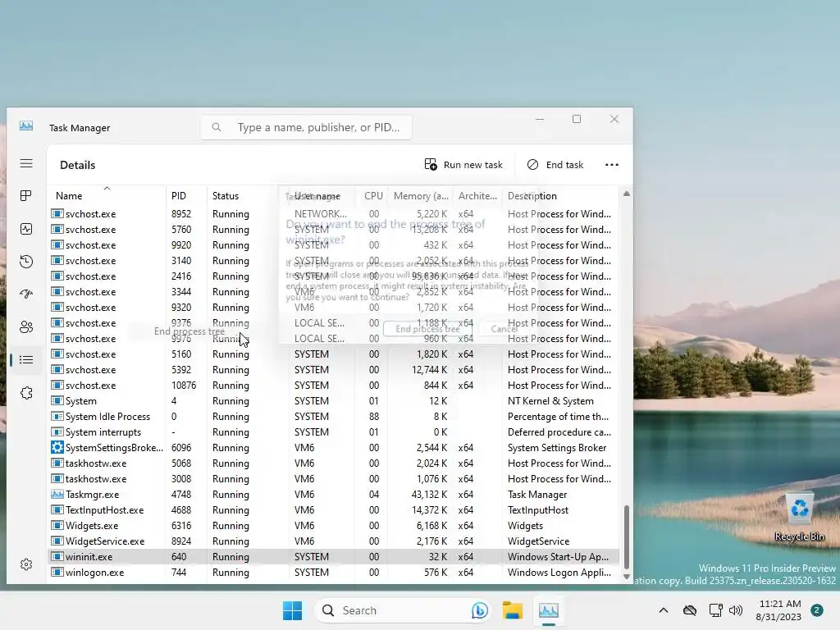Select the System Idle Process row
Image resolution: width=840 pixels, height=630 pixels.
(x=333, y=416)
